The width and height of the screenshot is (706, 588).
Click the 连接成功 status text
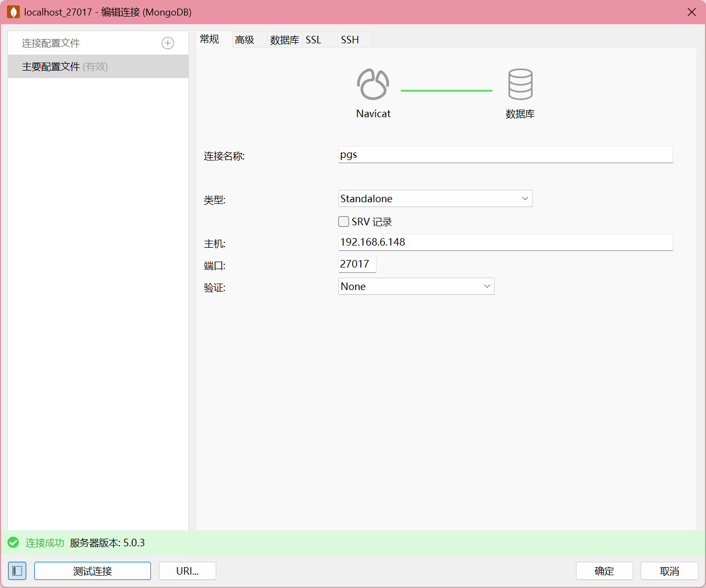(45, 543)
